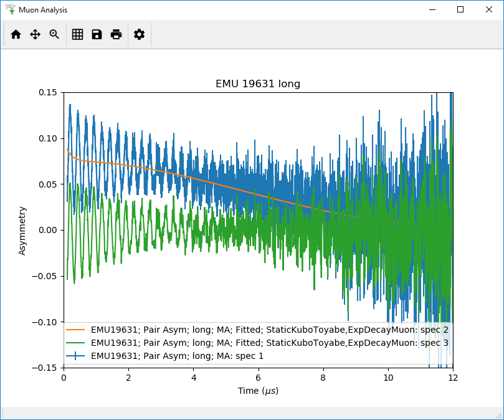504x420 pixels.
Task: Print the plot via the printer icon
Action: coord(116,34)
